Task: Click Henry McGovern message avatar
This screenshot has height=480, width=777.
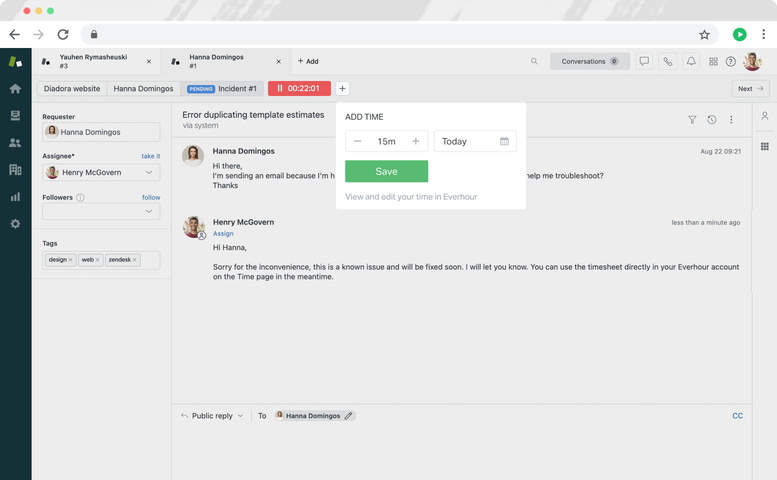Action: click(193, 227)
